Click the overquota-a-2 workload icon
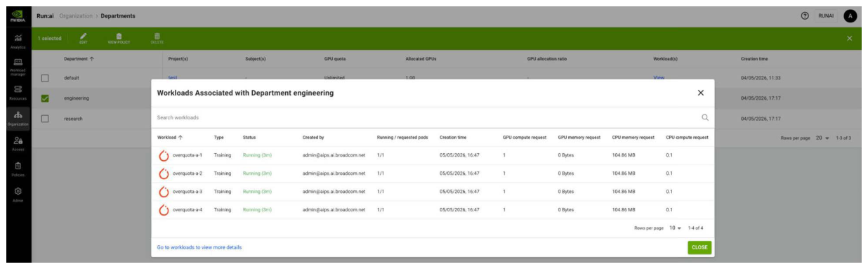 pos(164,173)
